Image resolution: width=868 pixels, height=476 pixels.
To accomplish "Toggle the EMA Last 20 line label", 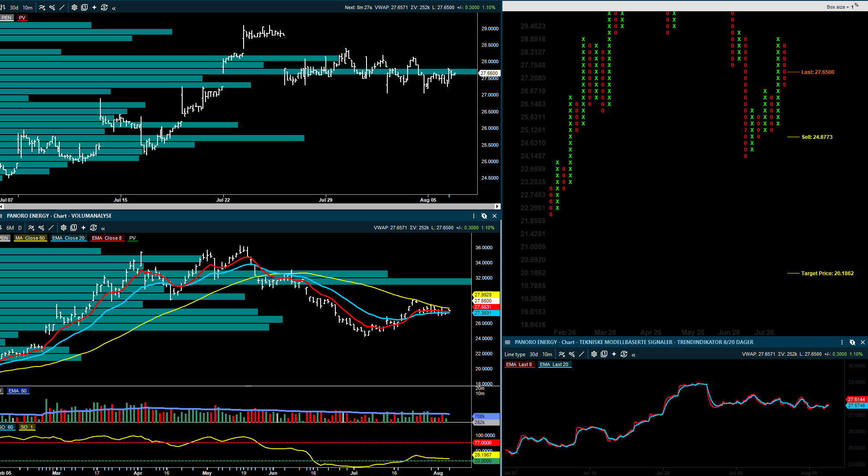I will 554,364.
